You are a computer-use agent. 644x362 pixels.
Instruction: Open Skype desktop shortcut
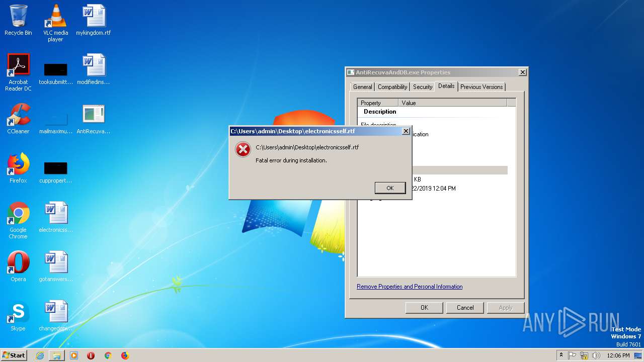point(18,316)
